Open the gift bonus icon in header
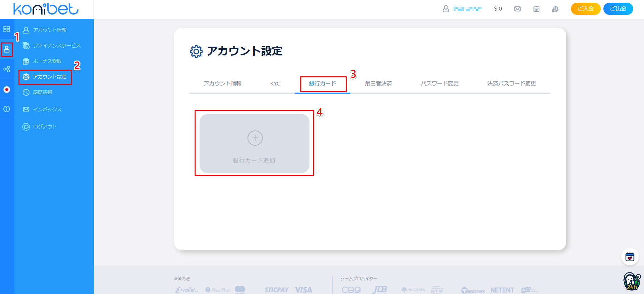The height and width of the screenshot is (294, 644). [555, 9]
